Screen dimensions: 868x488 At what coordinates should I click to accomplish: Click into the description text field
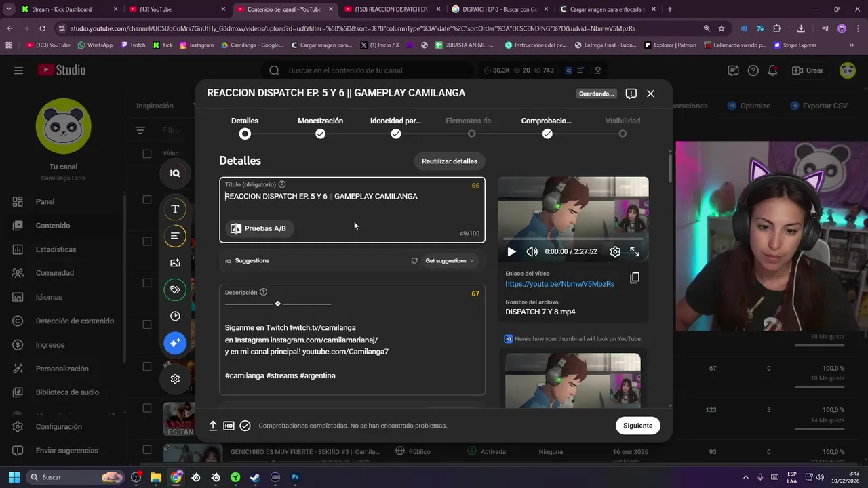352,340
